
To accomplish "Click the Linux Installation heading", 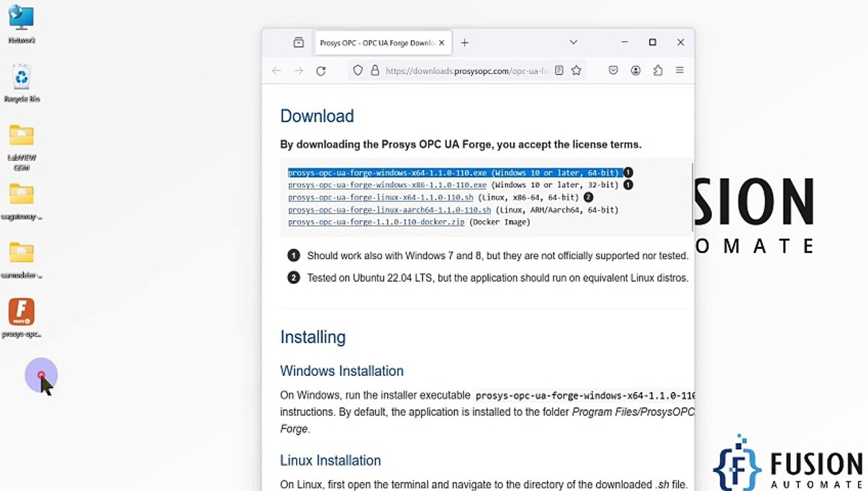I will click(x=330, y=460).
